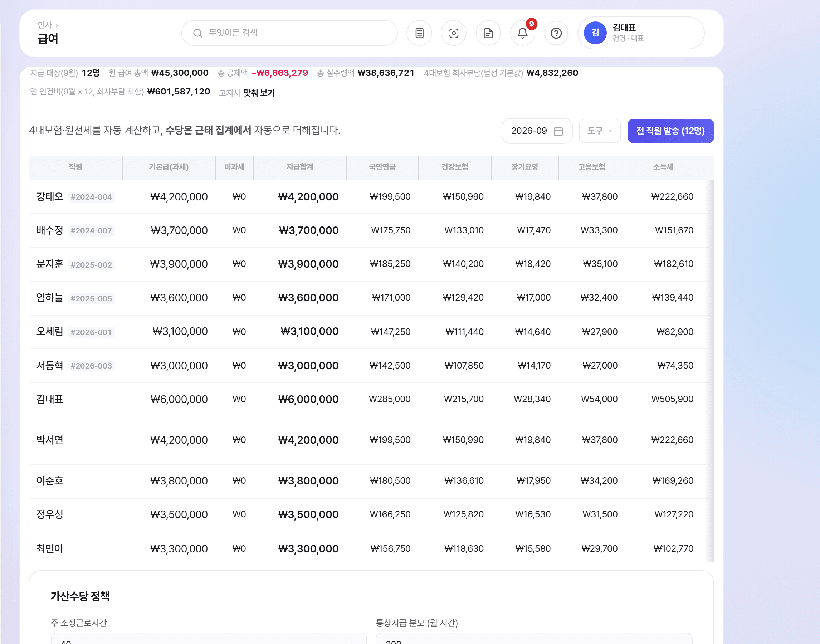Screen dimensions: 820x644
Task: Click employee ID tag #2025-005
Action: click(x=91, y=298)
